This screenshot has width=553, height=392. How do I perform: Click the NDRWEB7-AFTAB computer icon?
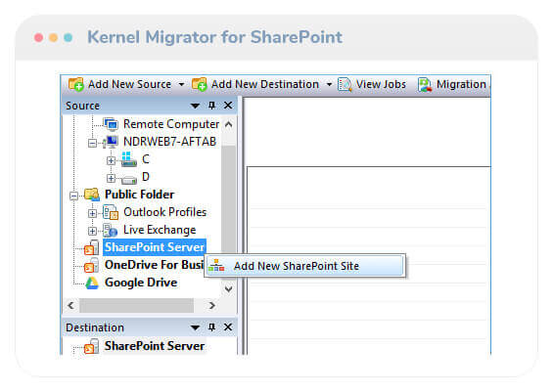(111, 142)
